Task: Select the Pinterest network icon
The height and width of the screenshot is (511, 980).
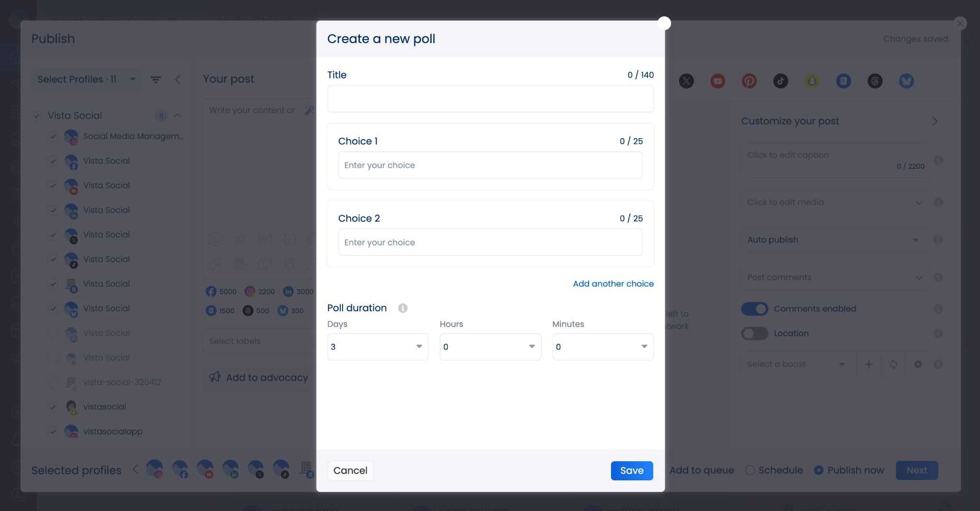Action: (749, 81)
